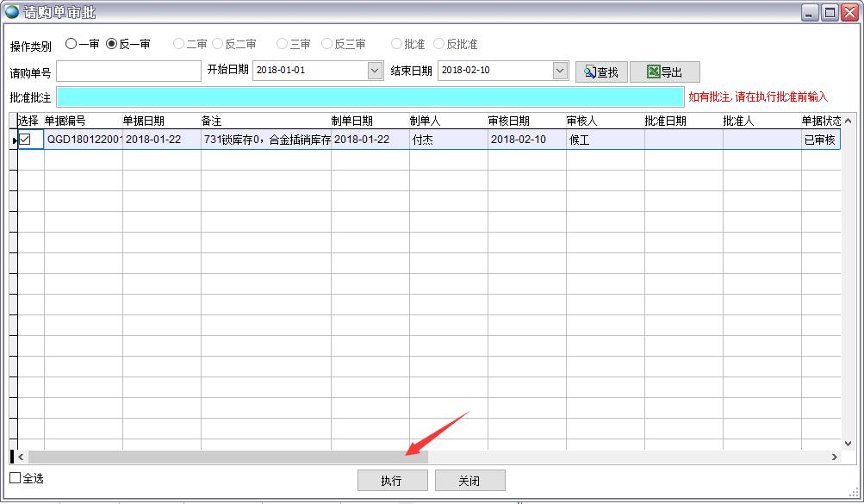Image resolution: width=864 pixels, height=504 pixels.
Task: Select the 反批准 radio button
Action: point(439,44)
